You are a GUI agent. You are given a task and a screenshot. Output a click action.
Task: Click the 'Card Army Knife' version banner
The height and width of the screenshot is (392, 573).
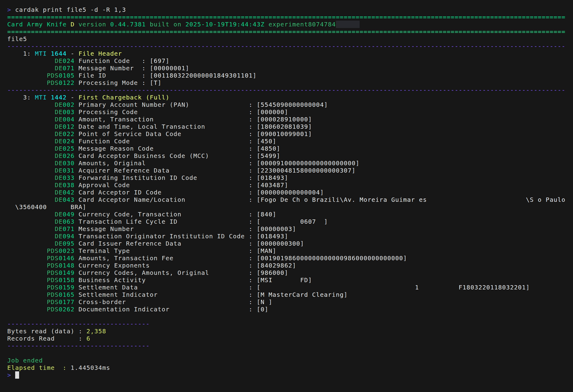click(171, 24)
